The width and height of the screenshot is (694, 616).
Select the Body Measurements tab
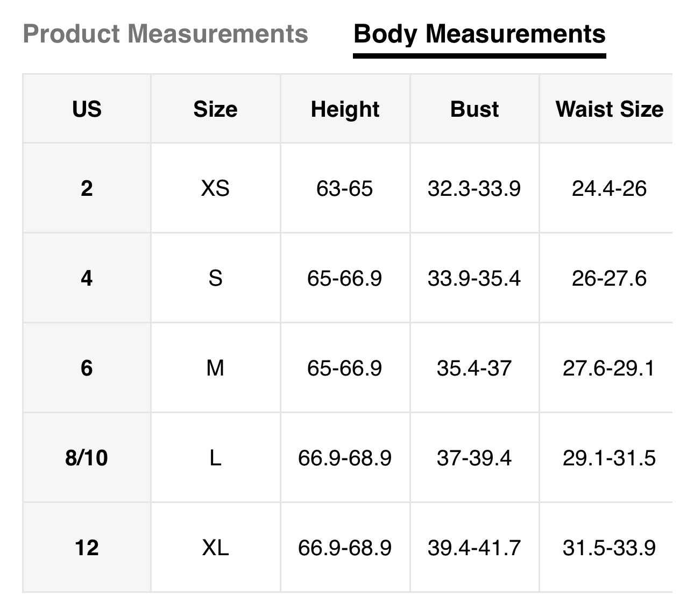479,34
